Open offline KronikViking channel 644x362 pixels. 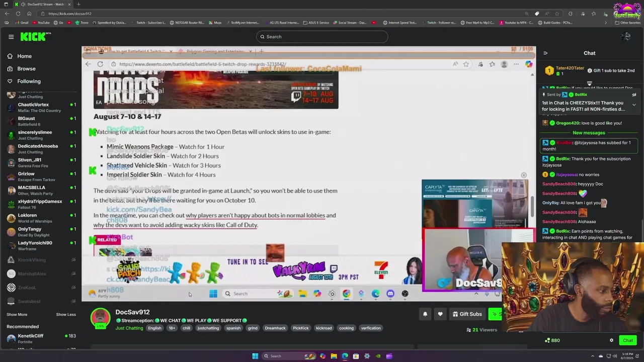point(41,260)
